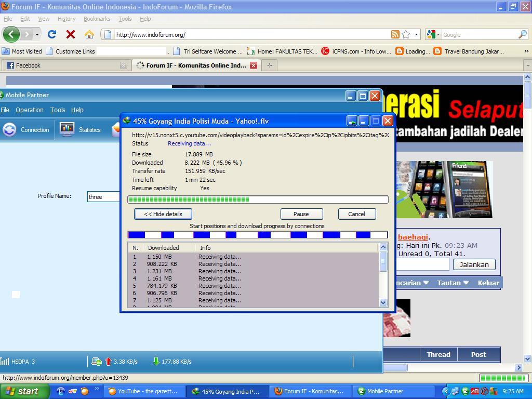Click the ATI icon in system tray
The width and height of the screenshot is (532, 399).
click(x=475, y=391)
